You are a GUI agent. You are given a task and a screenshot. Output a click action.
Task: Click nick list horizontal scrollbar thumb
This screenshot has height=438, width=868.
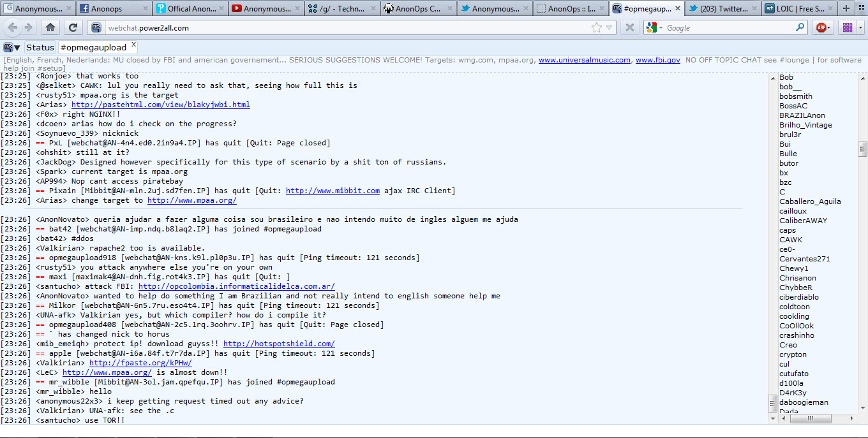tap(810, 419)
